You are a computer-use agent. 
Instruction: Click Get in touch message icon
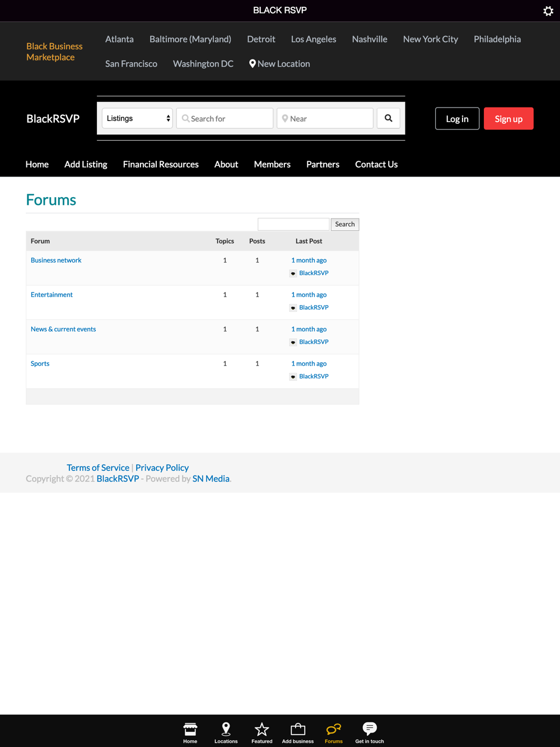point(370,732)
